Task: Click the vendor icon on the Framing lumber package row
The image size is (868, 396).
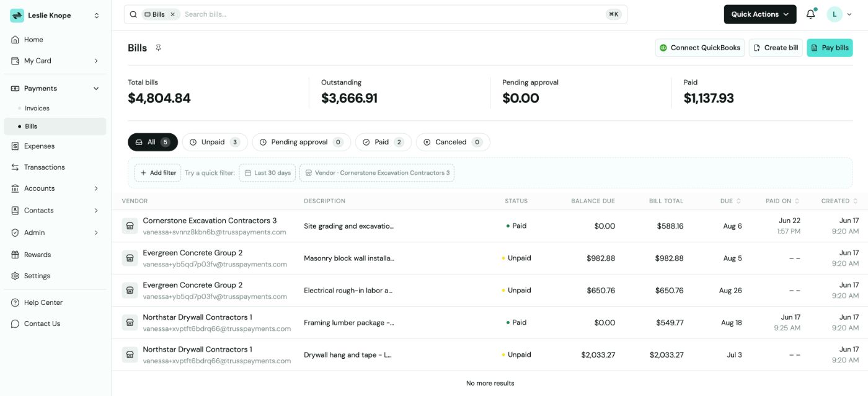Action: [130, 323]
